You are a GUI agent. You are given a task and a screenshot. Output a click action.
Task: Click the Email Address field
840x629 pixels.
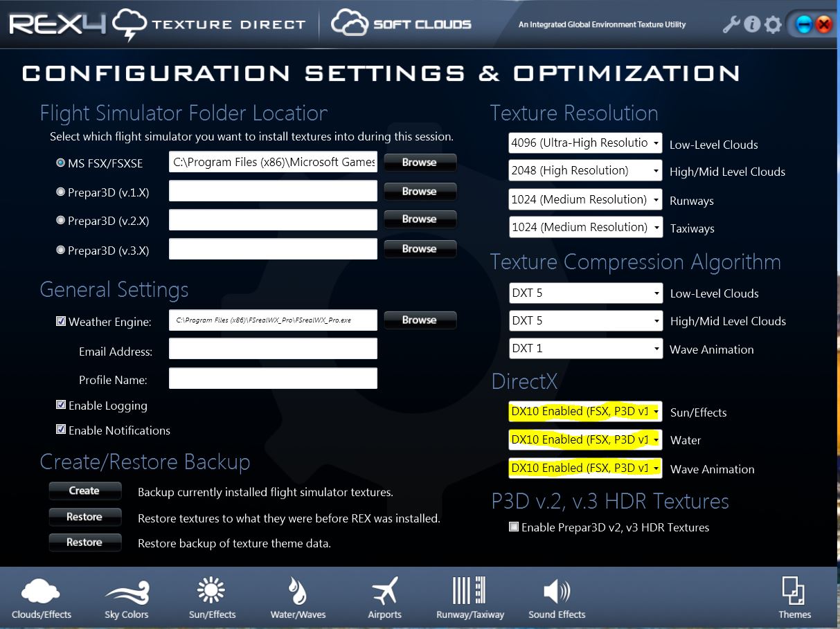click(273, 349)
